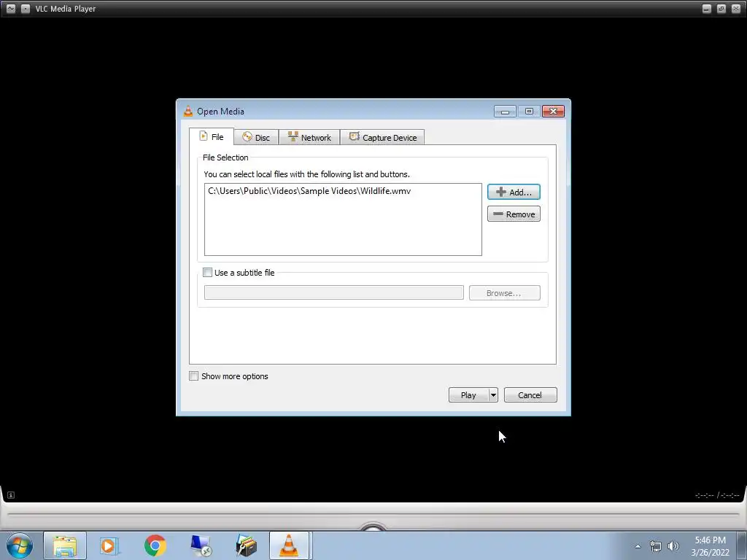This screenshot has width=747, height=560.
Task: Select the Wildlife.wmv file path entry
Action: point(309,191)
